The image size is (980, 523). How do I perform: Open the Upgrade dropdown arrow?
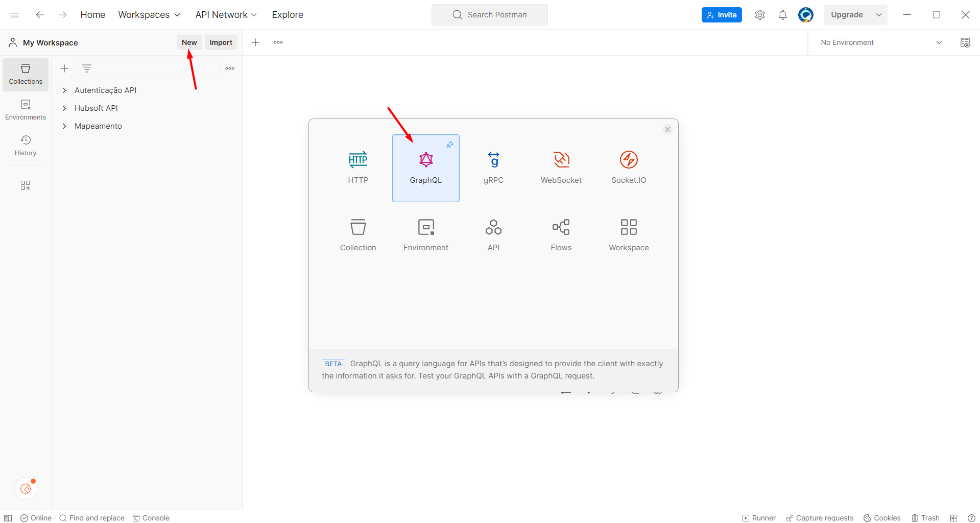[x=879, y=15]
